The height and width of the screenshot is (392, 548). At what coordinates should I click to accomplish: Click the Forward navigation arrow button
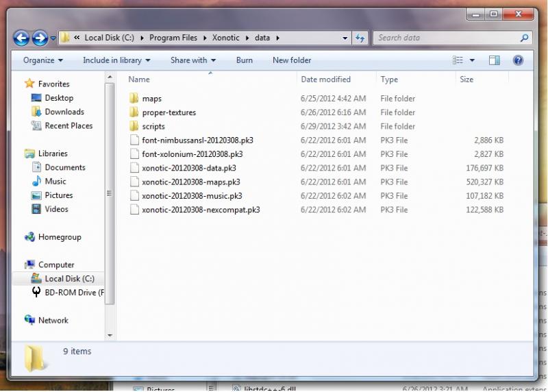coord(40,38)
